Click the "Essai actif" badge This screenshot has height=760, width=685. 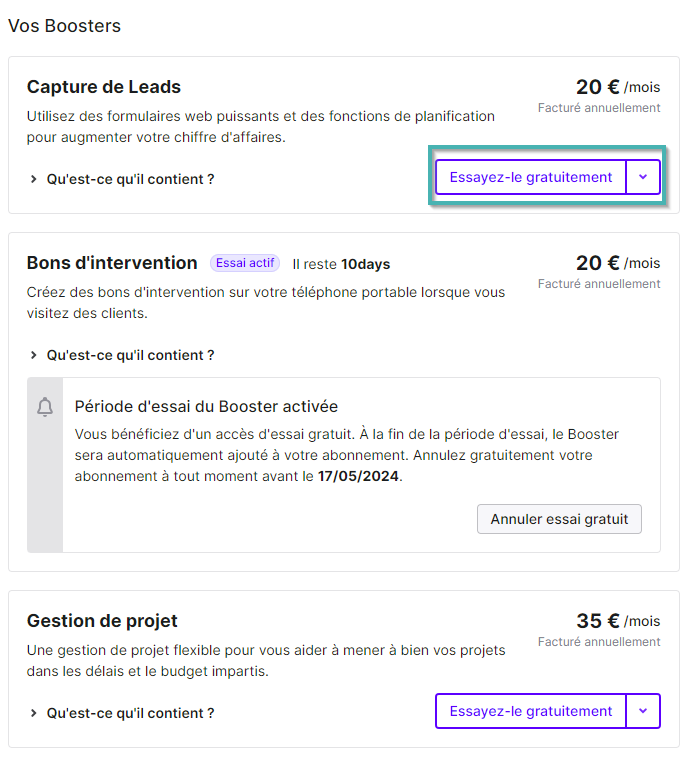pyautogui.click(x=245, y=263)
